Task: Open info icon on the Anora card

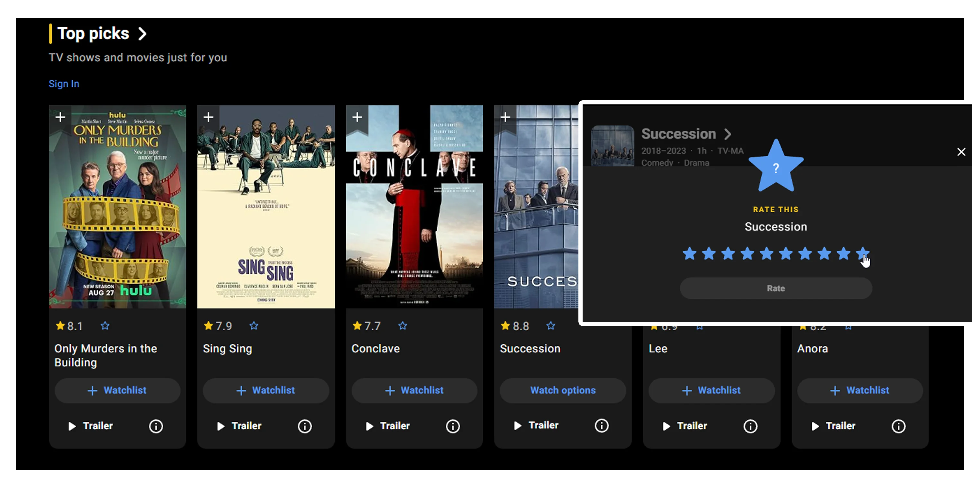Action: [x=898, y=426]
